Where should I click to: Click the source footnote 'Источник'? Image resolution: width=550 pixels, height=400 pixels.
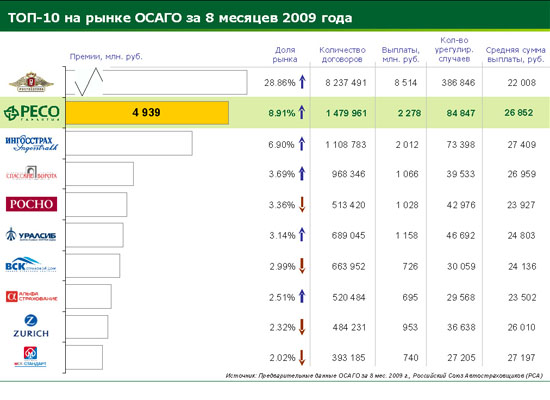[384, 376]
